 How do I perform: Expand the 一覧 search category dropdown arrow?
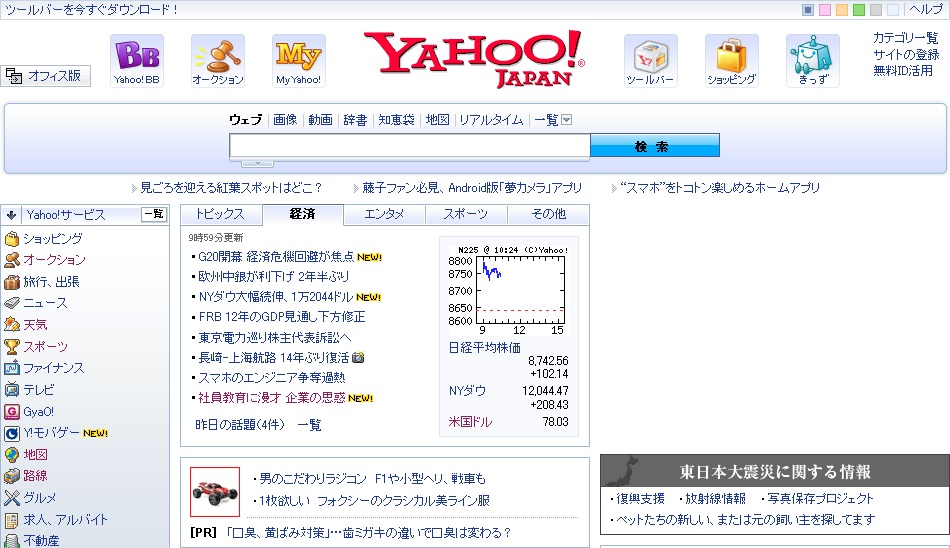(566, 120)
